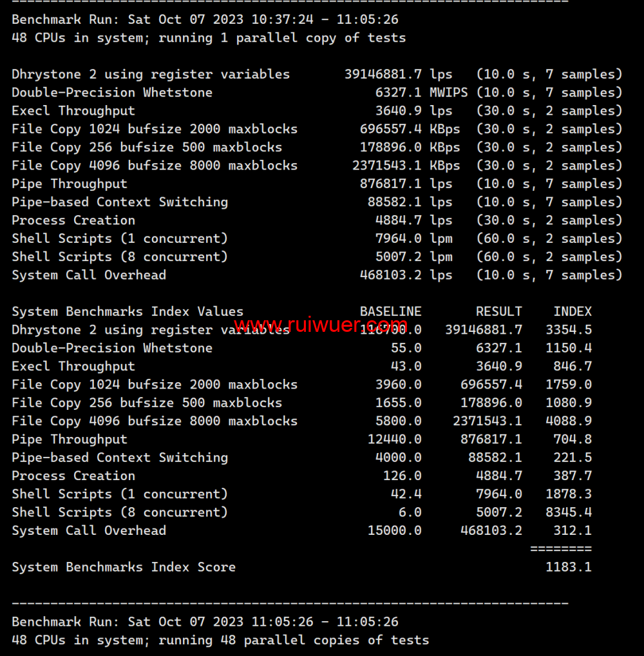Click the Dhrystone index value 3354.5
644x656 pixels.
568,330
